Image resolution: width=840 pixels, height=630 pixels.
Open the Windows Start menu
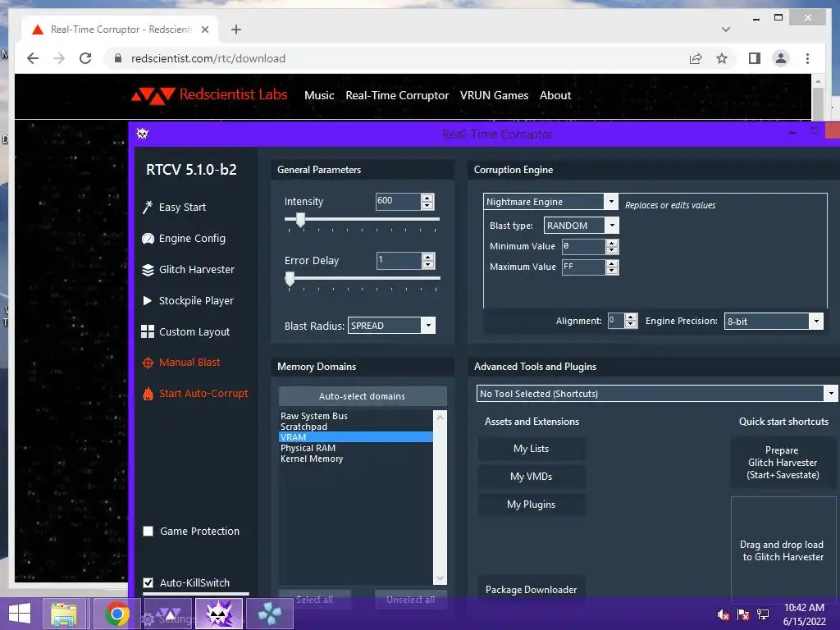click(x=20, y=614)
